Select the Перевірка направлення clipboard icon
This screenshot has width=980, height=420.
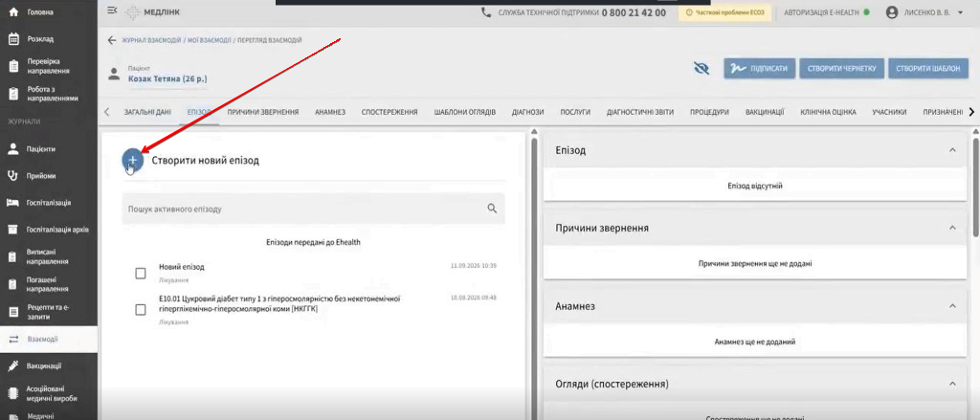13,66
